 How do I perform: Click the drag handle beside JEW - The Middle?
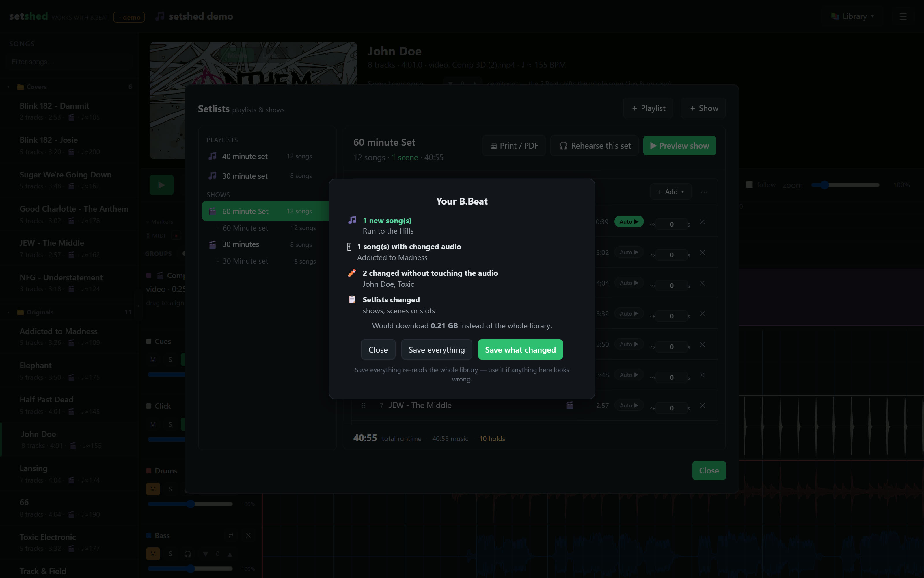pos(363,405)
